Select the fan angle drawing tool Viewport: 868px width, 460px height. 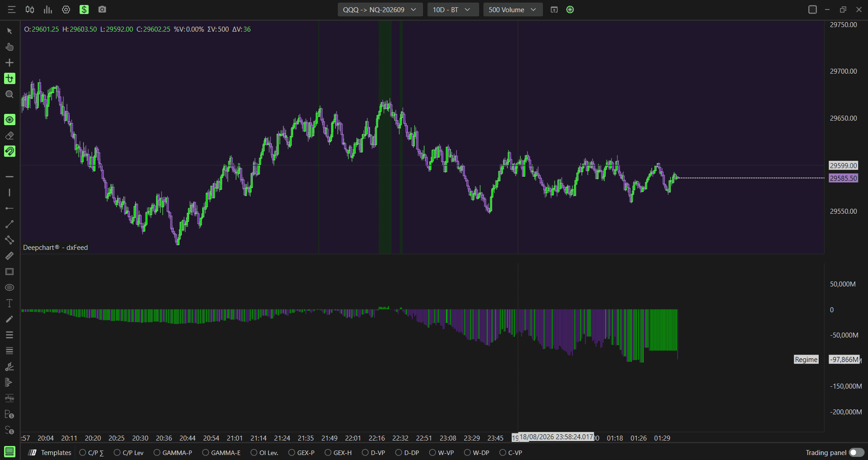tap(9, 366)
